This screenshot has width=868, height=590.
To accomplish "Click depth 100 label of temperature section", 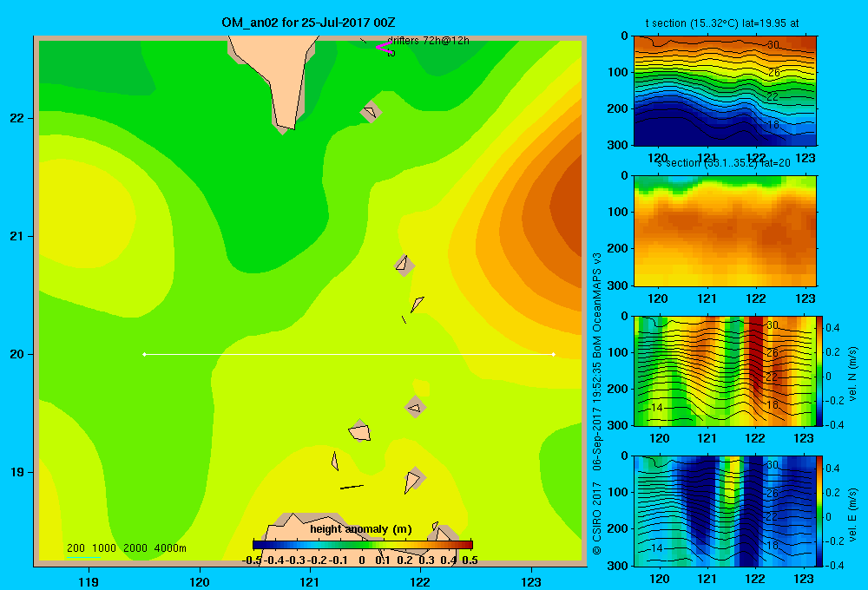I will tap(619, 72).
